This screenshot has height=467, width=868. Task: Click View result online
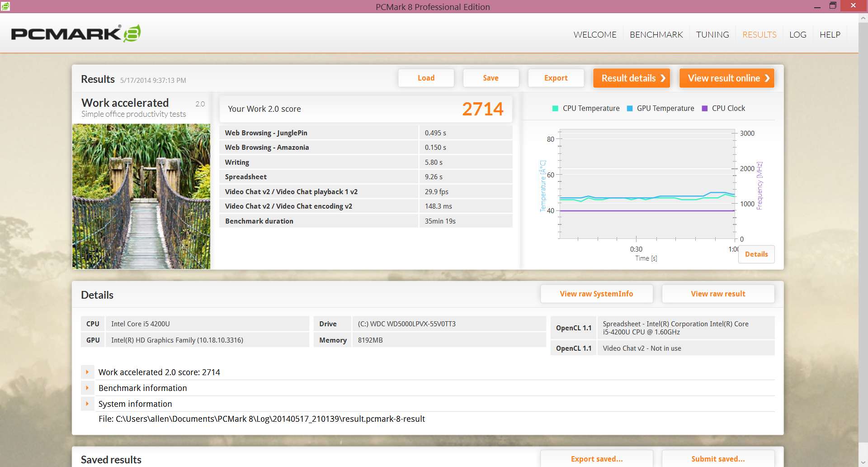pyautogui.click(x=726, y=78)
